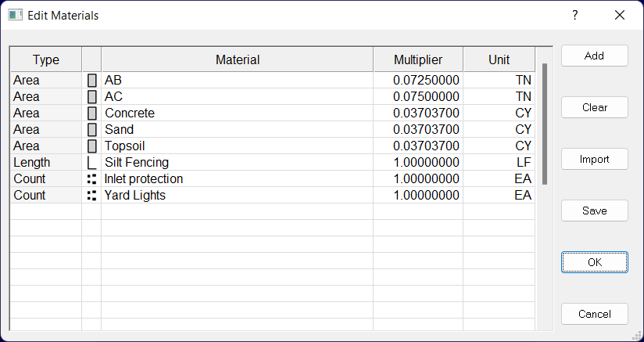
Task: Click the count icon beside Yard Lights
Action: tap(92, 196)
